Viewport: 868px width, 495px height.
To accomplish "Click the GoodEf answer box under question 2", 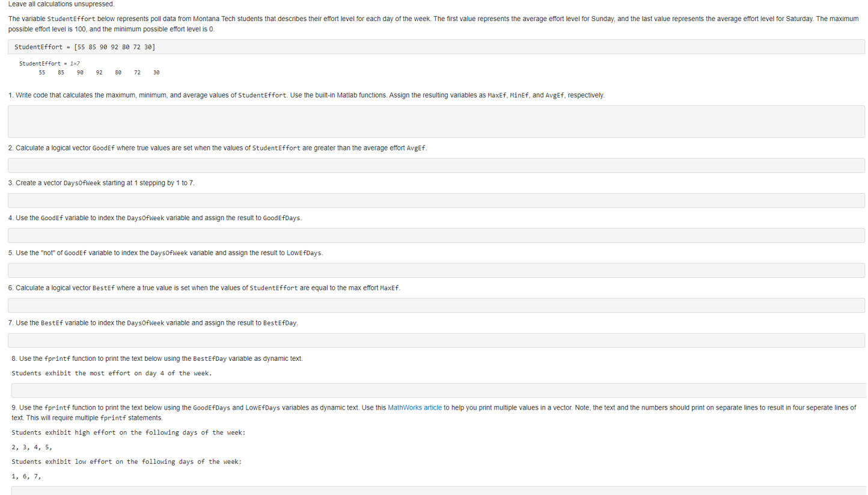I will point(435,165).
